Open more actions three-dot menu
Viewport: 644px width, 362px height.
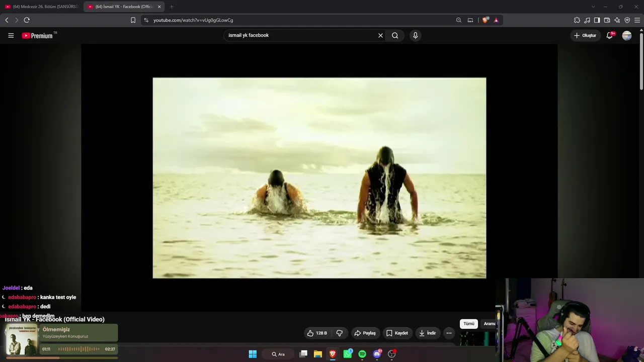(449, 333)
